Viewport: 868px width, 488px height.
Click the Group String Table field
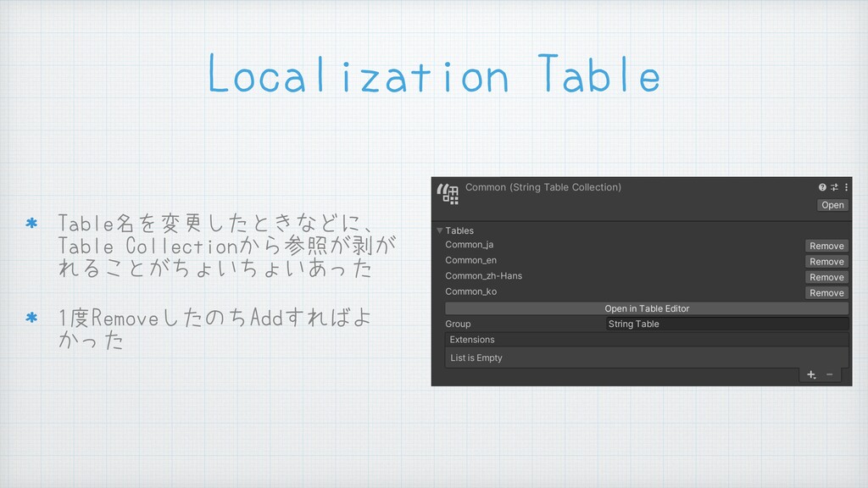pyautogui.click(x=726, y=324)
